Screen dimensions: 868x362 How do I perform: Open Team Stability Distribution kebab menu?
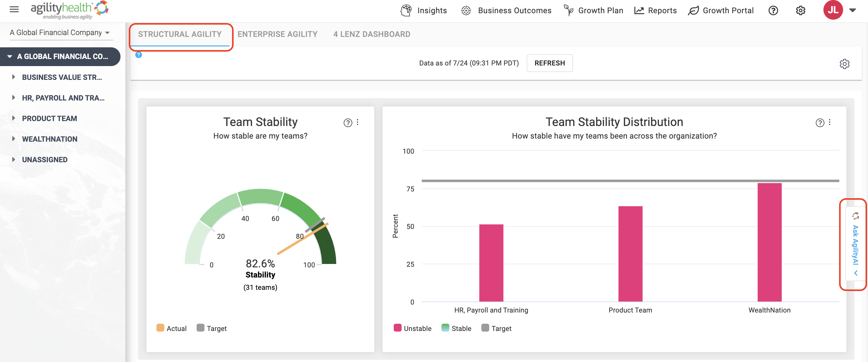click(830, 122)
